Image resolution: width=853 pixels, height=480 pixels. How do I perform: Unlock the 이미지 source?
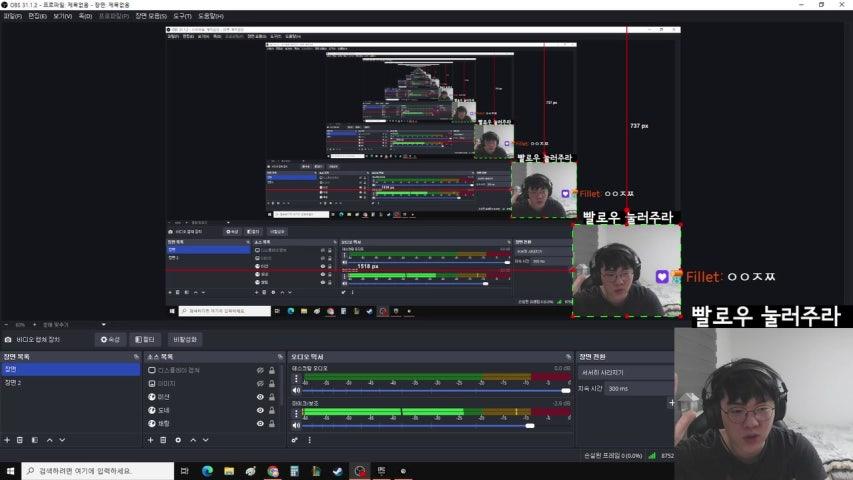coord(272,383)
